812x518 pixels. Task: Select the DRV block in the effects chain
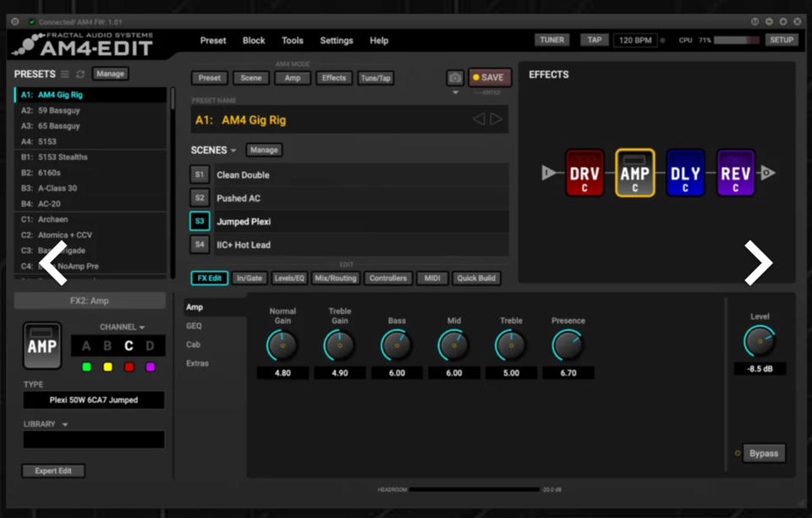coord(584,174)
